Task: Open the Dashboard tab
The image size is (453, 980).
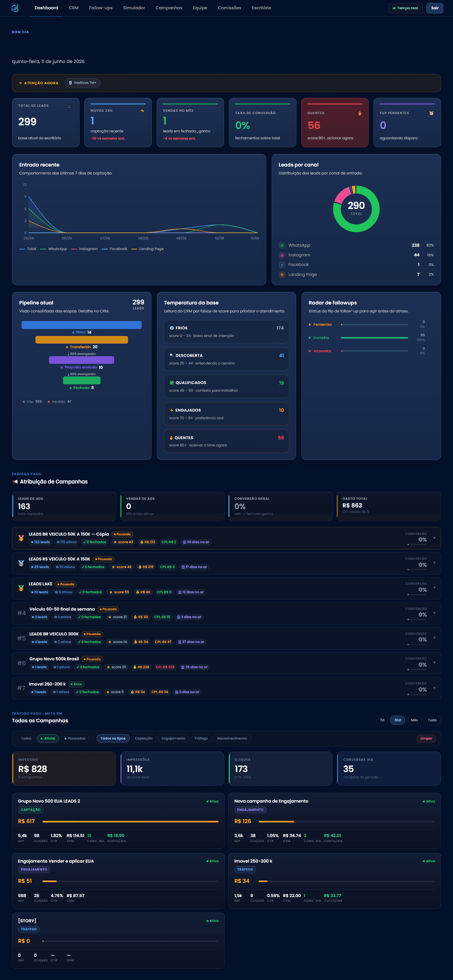Action: tap(46, 8)
